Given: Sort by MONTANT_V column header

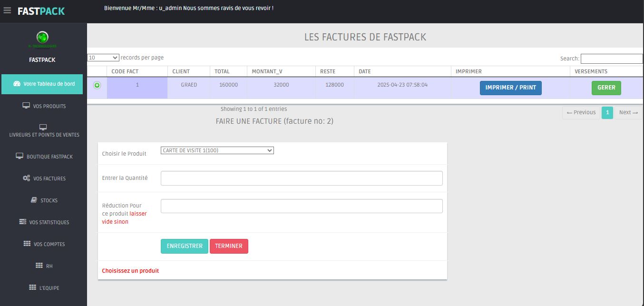Looking at the screenshot, I should pyautogui.click(x=281, y=71).
